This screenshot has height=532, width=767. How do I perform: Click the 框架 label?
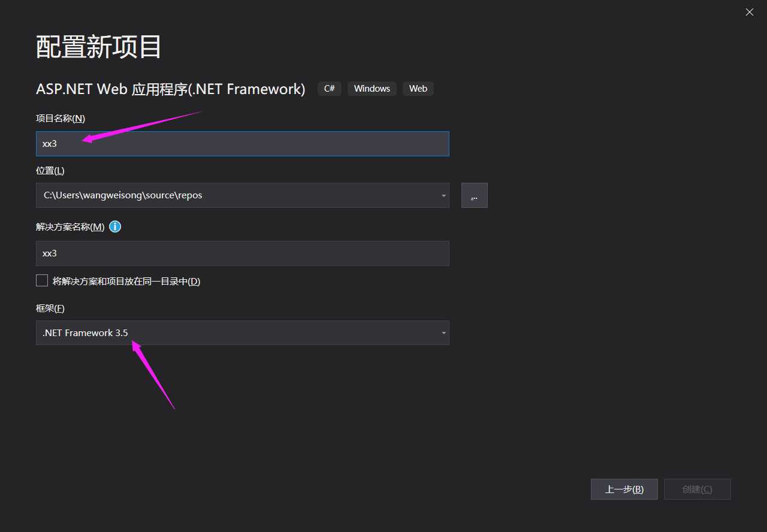coord(50,309)
